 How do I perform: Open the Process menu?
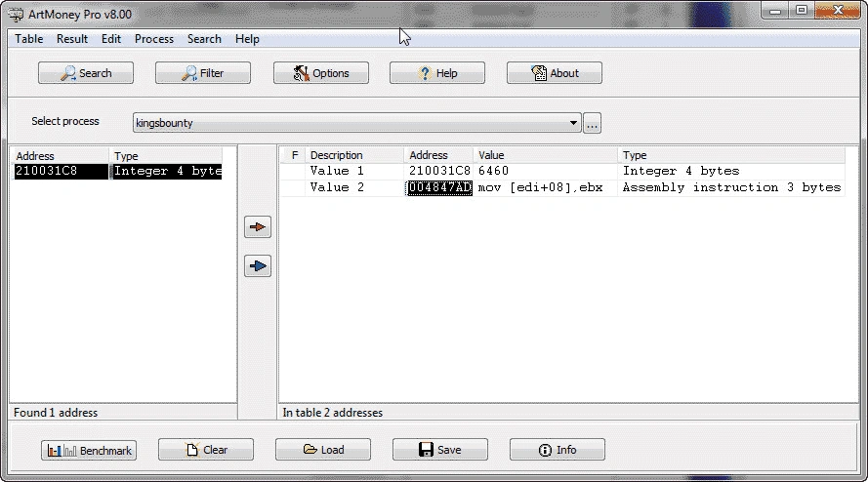[x=154, y=39]
